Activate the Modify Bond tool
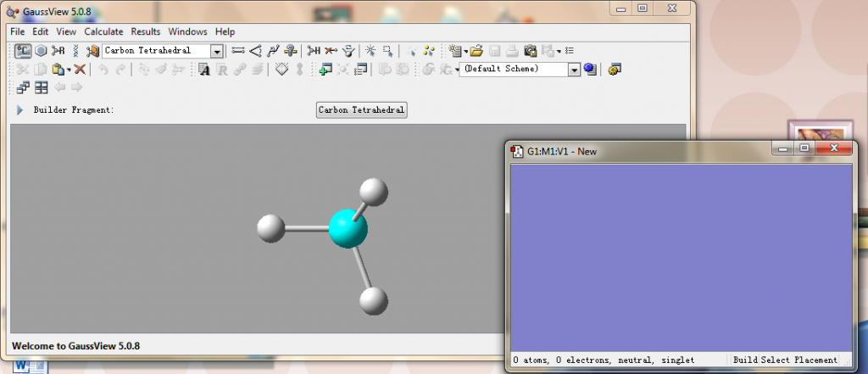This screenshot has height=374, width=868. 238,51
